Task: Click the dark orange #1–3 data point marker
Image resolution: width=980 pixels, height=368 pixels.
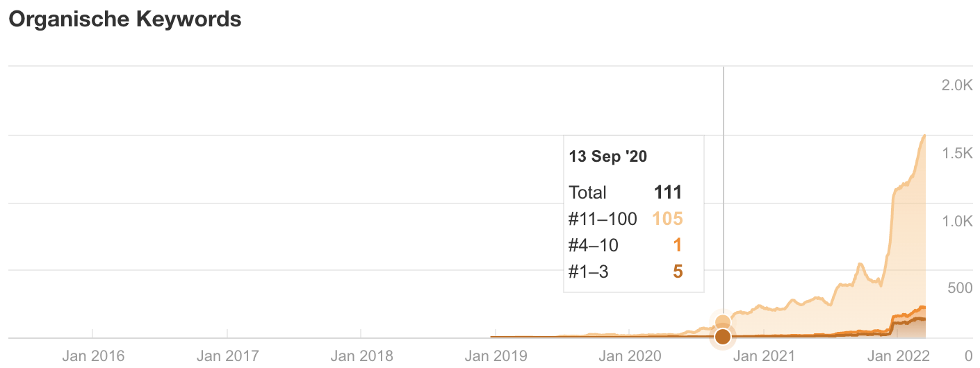Action: click(723, 337)
